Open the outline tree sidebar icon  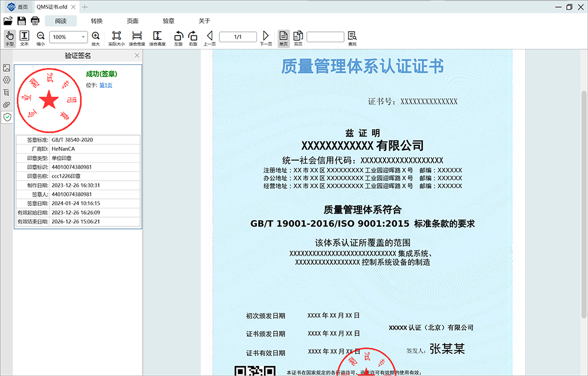6,92
